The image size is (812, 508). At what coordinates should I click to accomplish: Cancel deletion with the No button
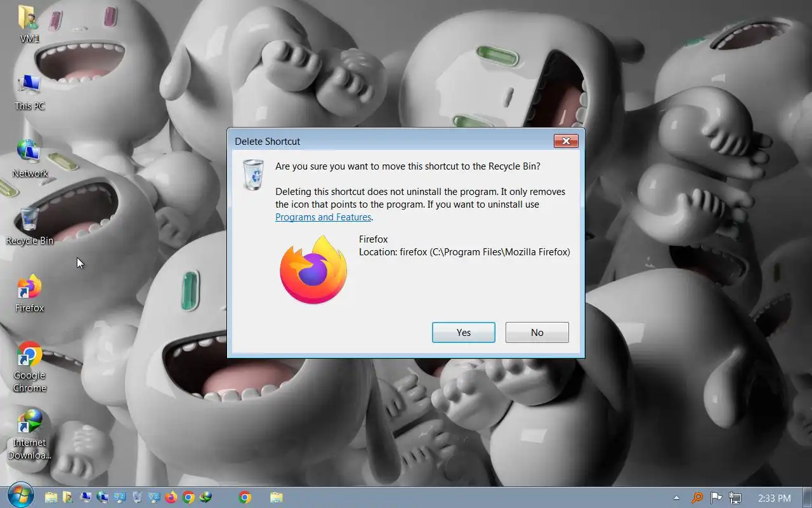[537, 332]
